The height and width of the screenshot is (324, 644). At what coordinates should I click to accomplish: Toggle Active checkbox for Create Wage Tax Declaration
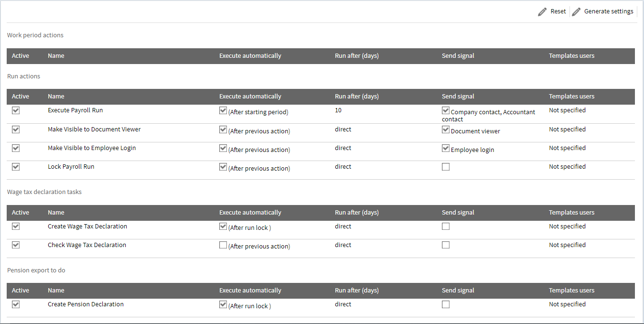tap(16, 227)
